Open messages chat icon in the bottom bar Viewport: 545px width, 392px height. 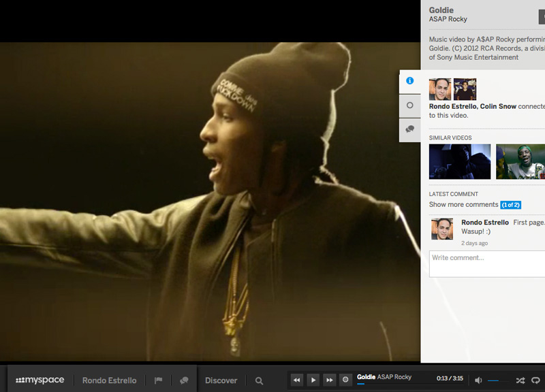[x=184, y=380]
